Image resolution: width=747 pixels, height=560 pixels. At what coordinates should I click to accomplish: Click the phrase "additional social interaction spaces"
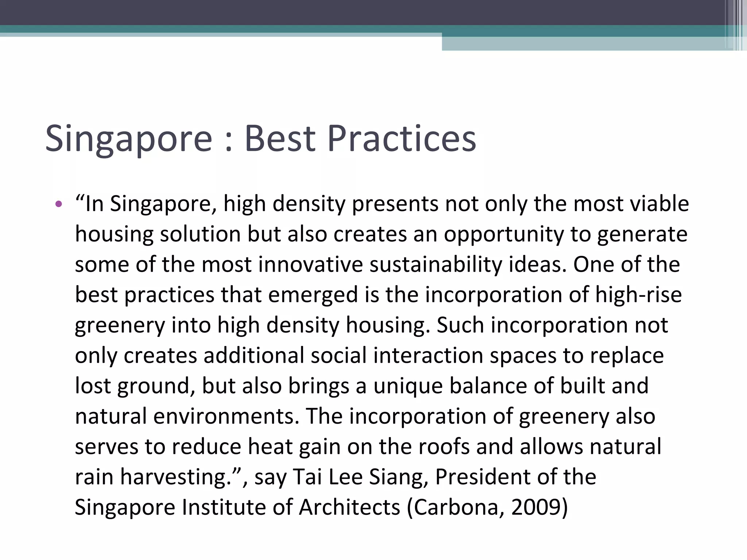(x=379, y=356)
